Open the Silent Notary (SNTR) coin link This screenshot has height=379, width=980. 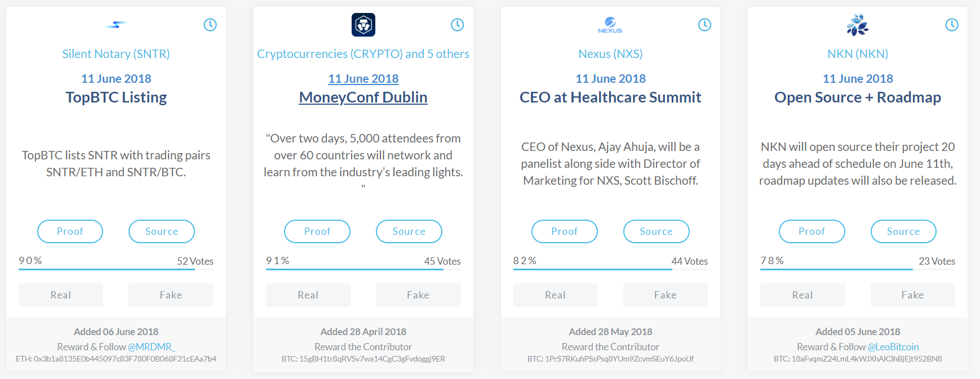pos(116,54)
